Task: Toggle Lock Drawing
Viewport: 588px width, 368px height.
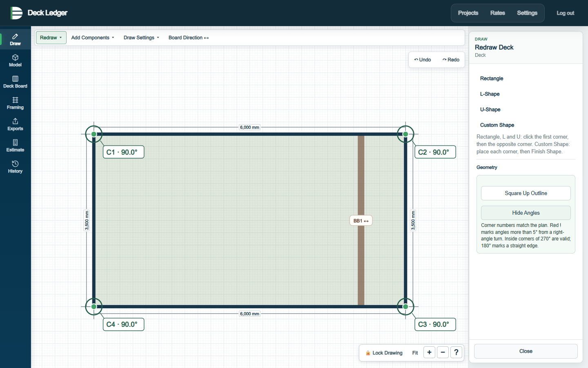Action: [384, 353]
